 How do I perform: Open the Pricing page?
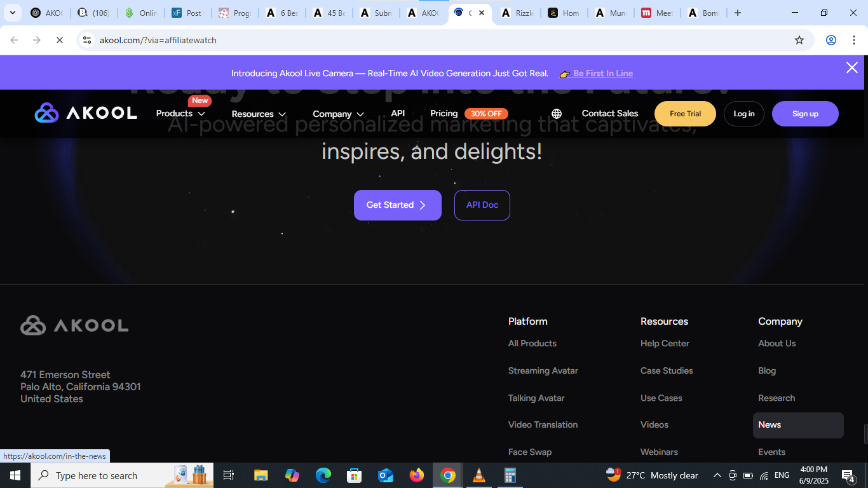[444, 114]
